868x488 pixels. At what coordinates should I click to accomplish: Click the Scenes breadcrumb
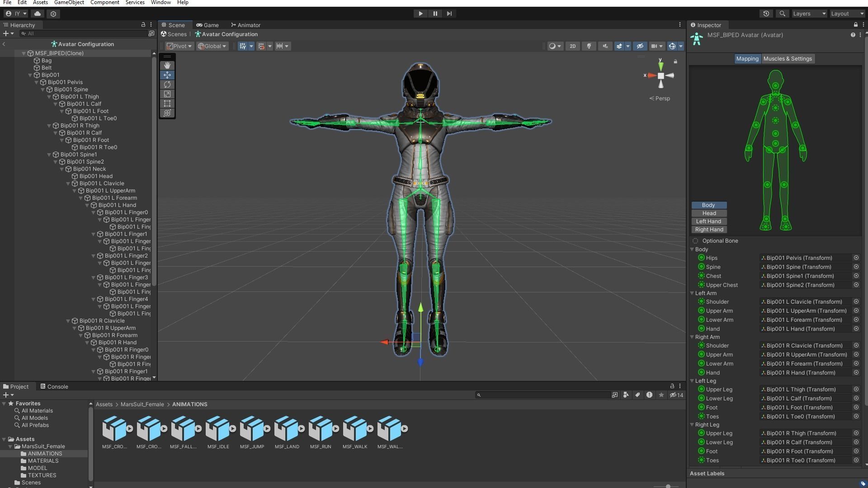pos(174,34)
